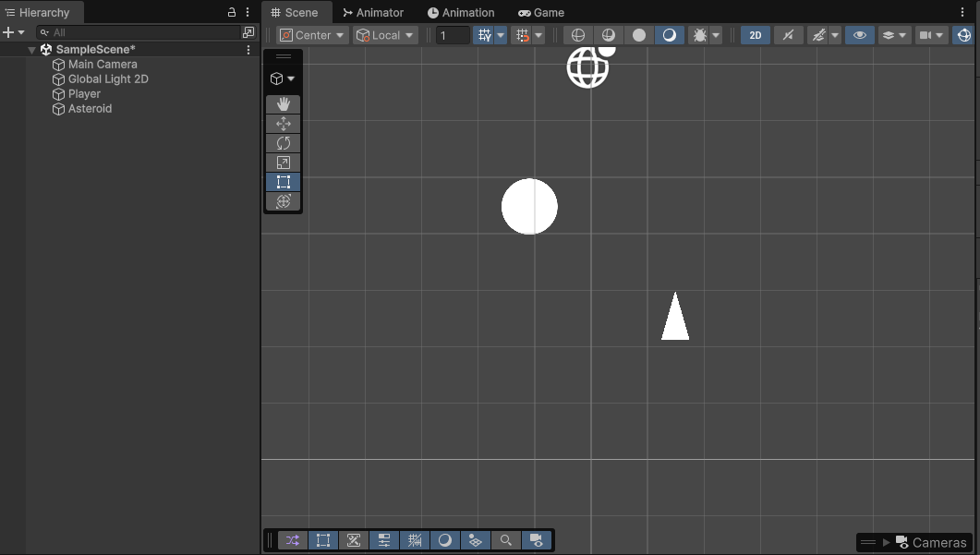This screenshot has height=555, width=980.
Task: Click the draw modes overlay sphere icon in bottom bar
Action: (445, 540)
